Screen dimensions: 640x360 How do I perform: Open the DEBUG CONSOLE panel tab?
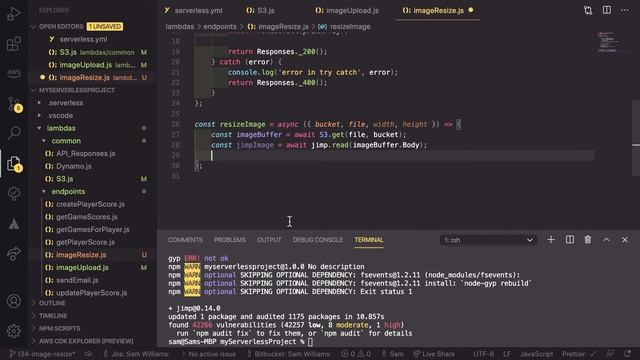[x=318, y=240]
